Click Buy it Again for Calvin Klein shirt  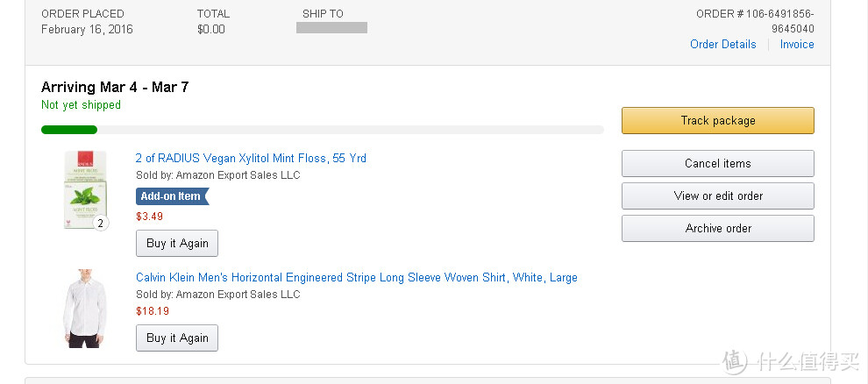pyautogui.click(x=177, y=338)
